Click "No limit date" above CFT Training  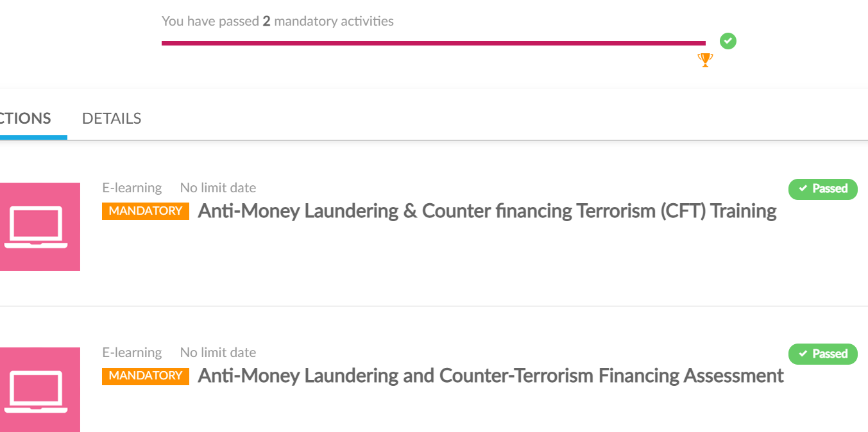(218, 188)
